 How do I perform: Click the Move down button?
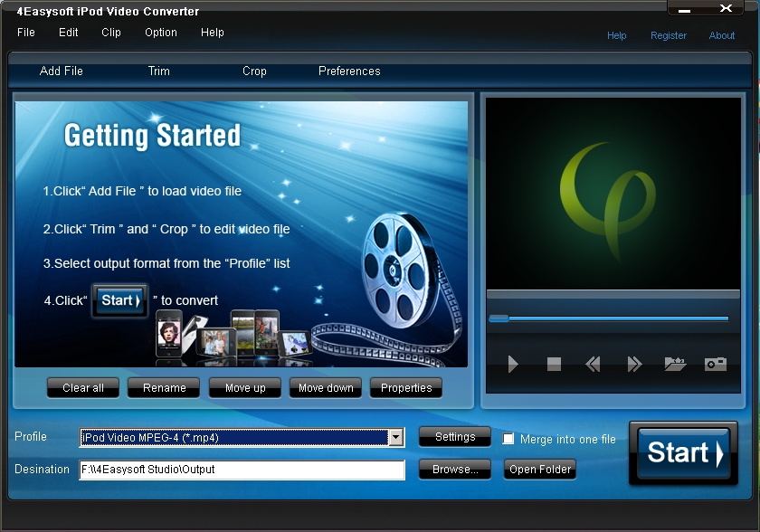point(326,387)
